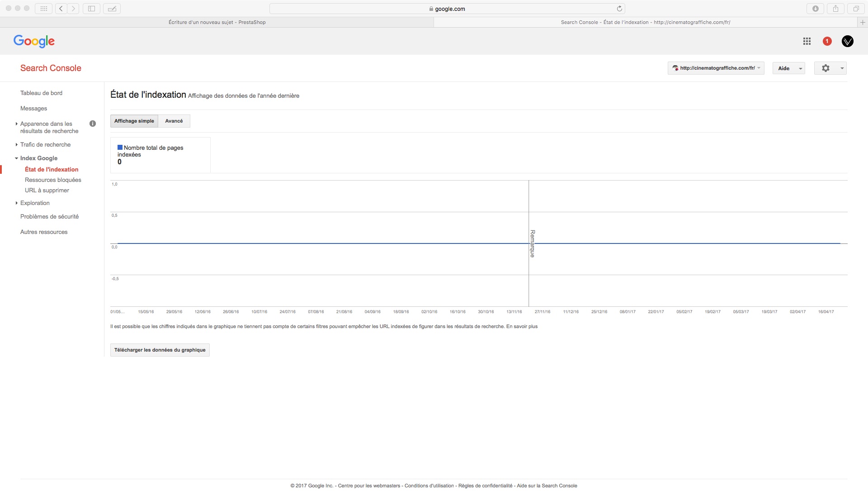Open Aide sur la Search Console link
The width and height of the screenshot is (868, 491).
pyautogui.click(x=547, y=486)
